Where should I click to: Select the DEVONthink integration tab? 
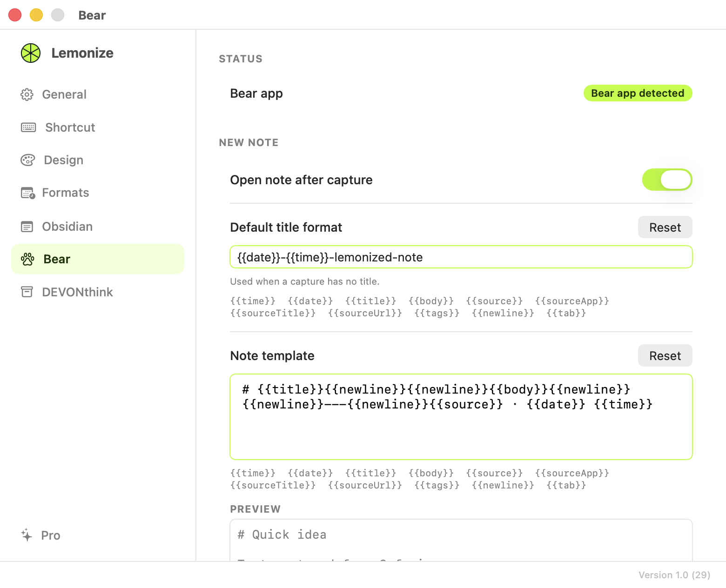(98, 292)
